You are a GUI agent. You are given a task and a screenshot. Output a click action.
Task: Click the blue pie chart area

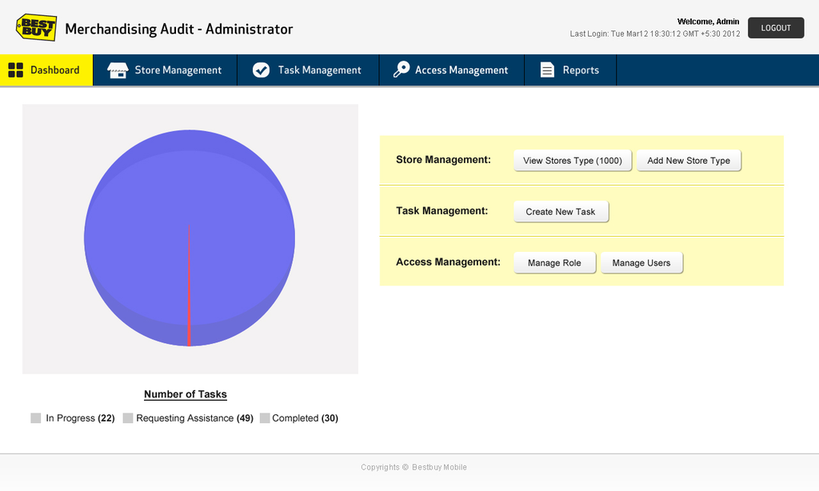point(140,230)
